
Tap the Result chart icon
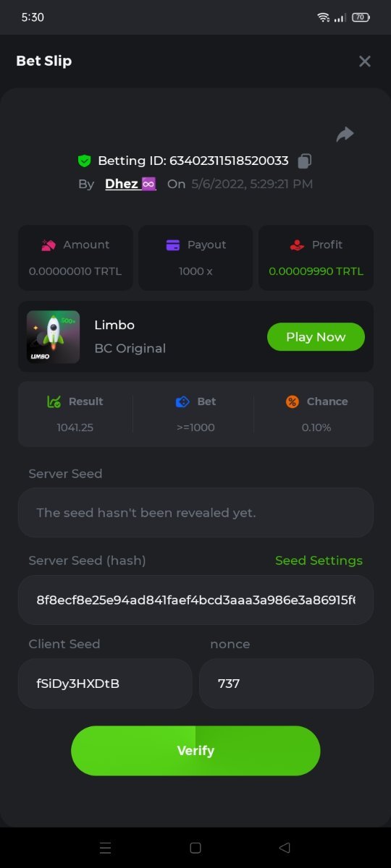[54, 401]
